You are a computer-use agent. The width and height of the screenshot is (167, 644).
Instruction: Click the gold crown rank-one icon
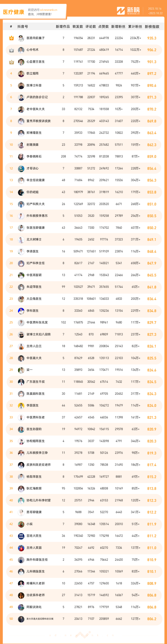[11, 38]
